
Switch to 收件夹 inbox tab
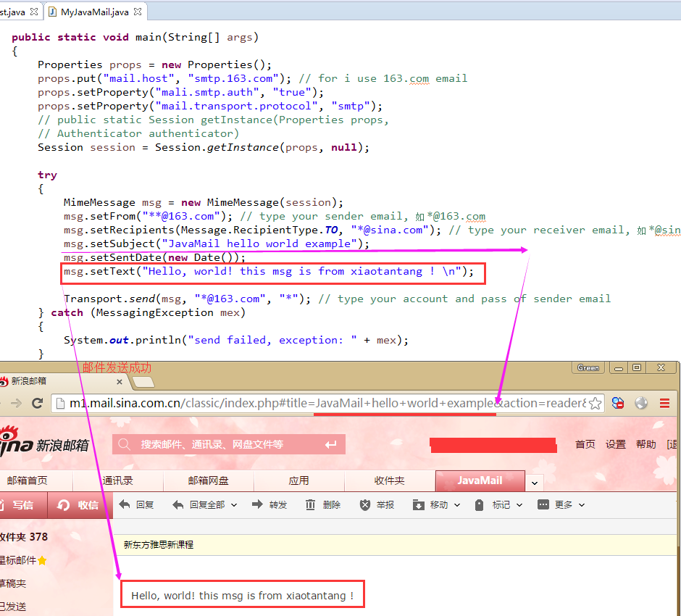point(390,480)
